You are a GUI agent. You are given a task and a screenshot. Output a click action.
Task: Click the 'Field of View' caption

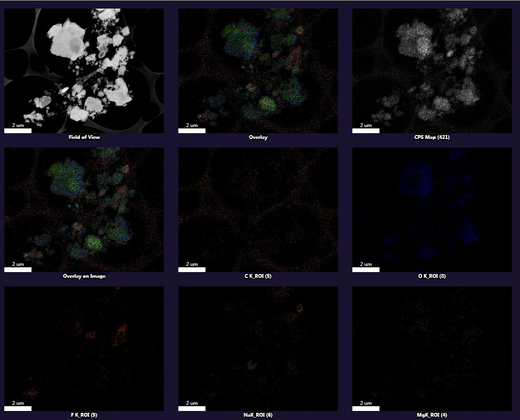(x=84, y=137)
